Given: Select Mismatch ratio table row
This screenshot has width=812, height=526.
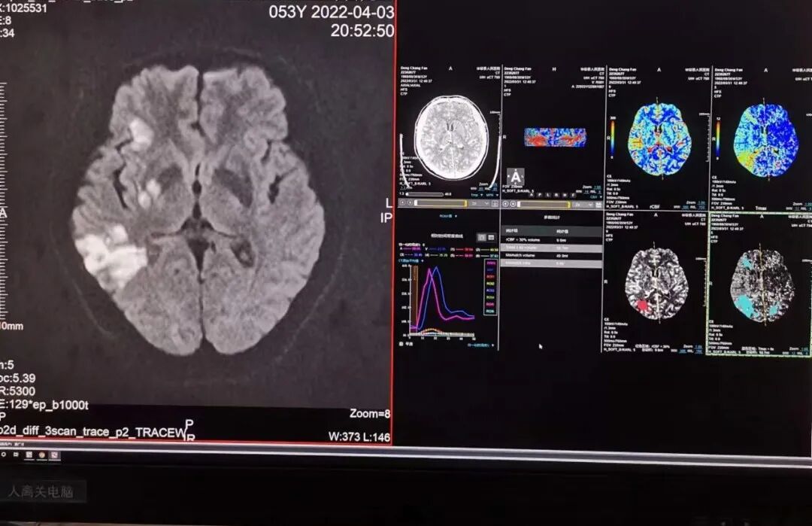Looking at the screenshot, I should (x=551, y=263).
